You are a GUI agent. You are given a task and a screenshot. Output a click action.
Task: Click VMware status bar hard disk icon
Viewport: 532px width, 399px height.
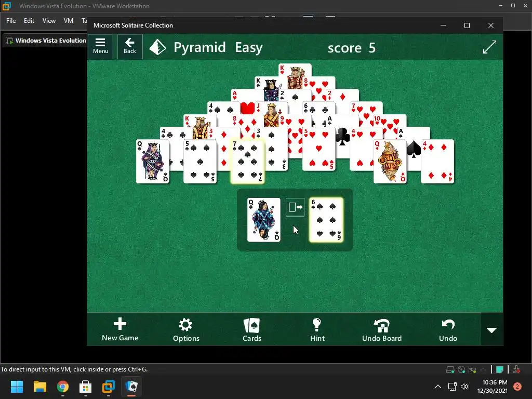click(450, 369)
